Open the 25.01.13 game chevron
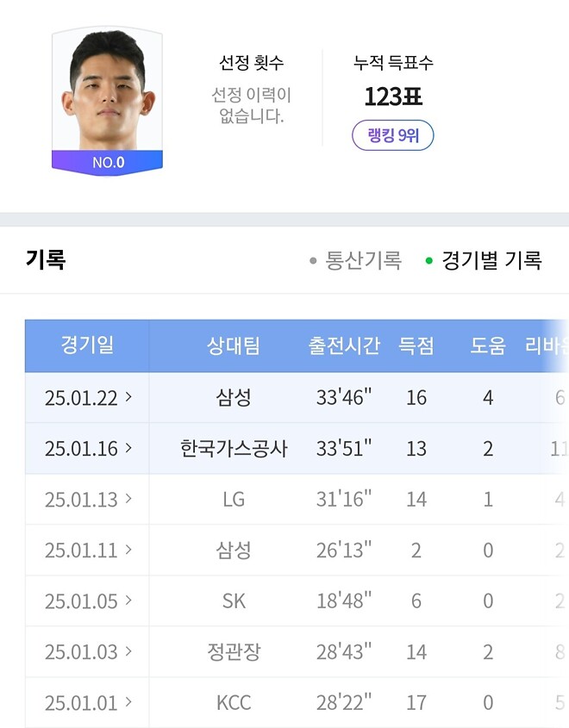Image resolution: width=569 pixels, height=728 pixels. click(128, 499)
